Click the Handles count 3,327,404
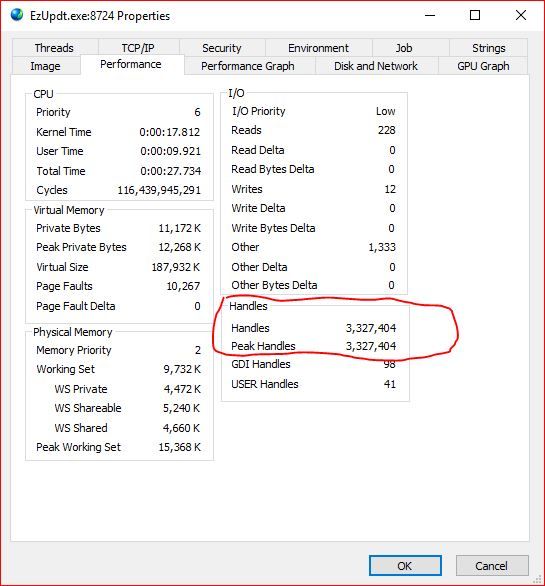The height and width of the screenshot is (586, 545). (x=371, y=328)
